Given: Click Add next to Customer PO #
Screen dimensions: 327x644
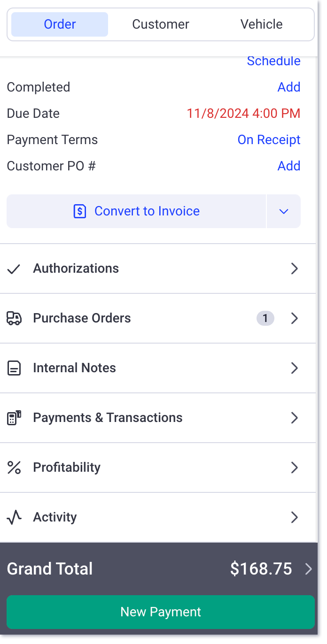Looking at the screenshot, I should click(289, 166).
